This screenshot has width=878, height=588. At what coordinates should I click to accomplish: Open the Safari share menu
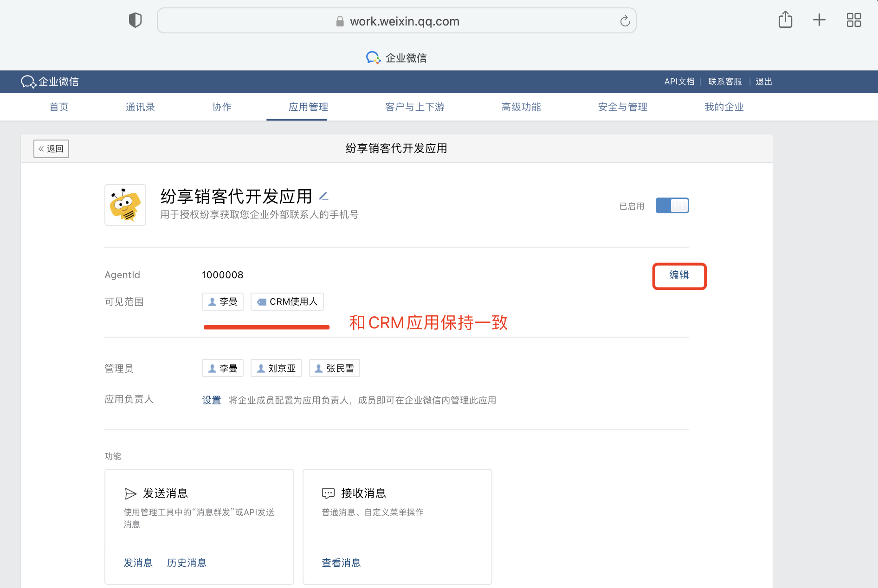785,19
